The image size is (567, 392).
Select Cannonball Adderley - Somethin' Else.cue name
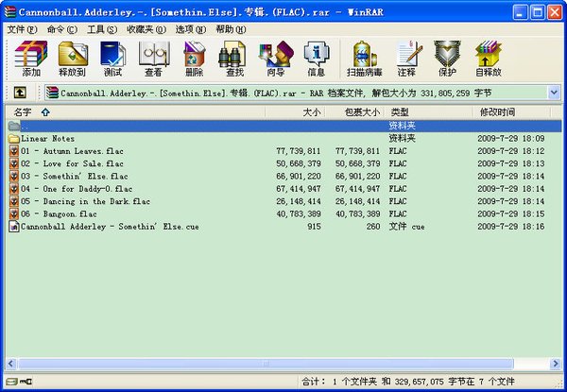tap(110, 227)
